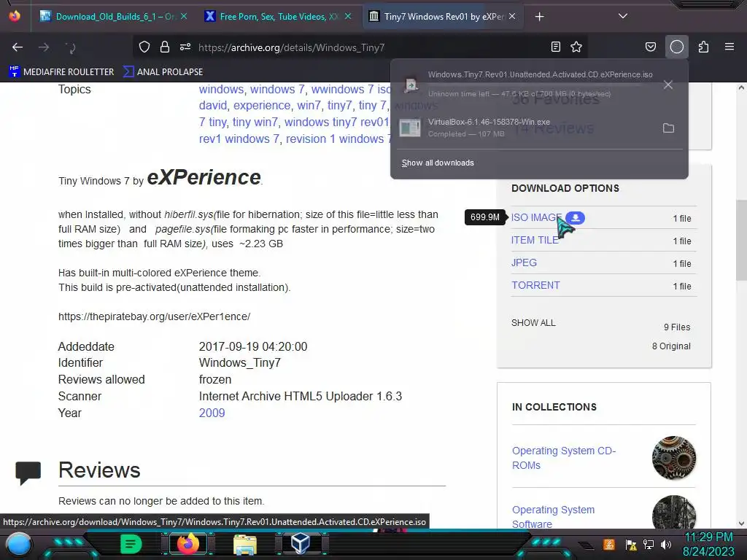The image size is (747, 560).
Task: Click the ISO IMAGE download link
Action: [x=536, y=217]
